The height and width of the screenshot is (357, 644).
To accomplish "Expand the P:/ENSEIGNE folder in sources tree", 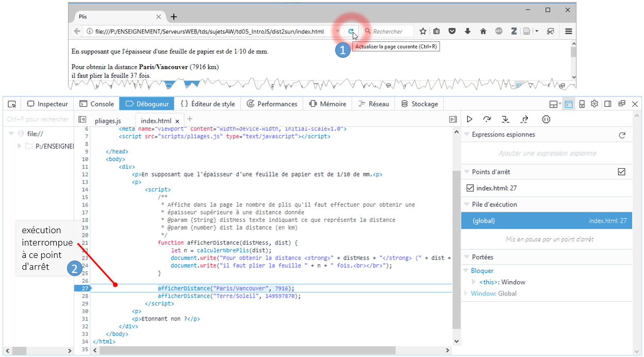I will tap(20, 146).
